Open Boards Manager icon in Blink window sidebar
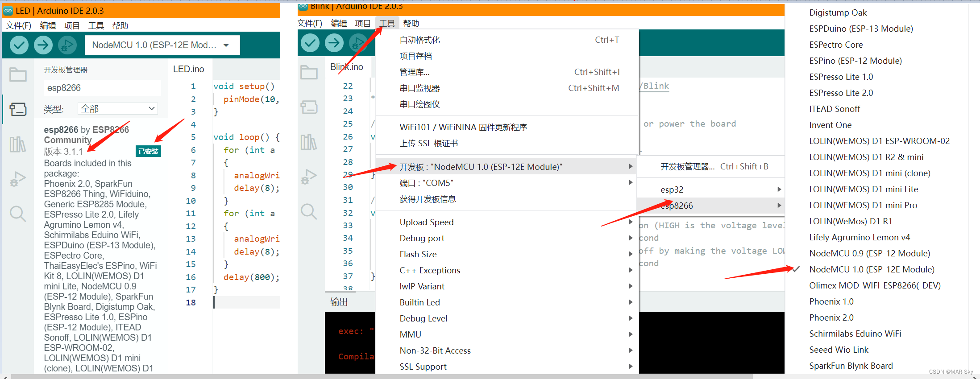Screen dimensions: 980x379 [309, 107]
